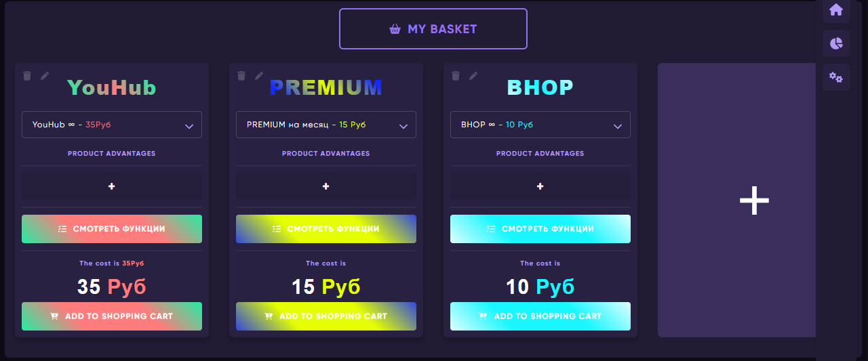View functions of the YouHub product
The height and width of the screenshot is (361, 868).
(x=112, y=229)
